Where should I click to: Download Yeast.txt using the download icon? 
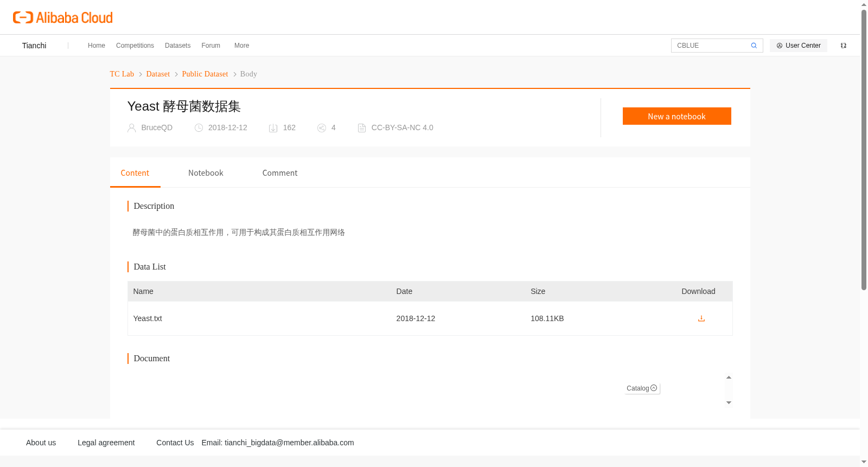coord(701,318)
